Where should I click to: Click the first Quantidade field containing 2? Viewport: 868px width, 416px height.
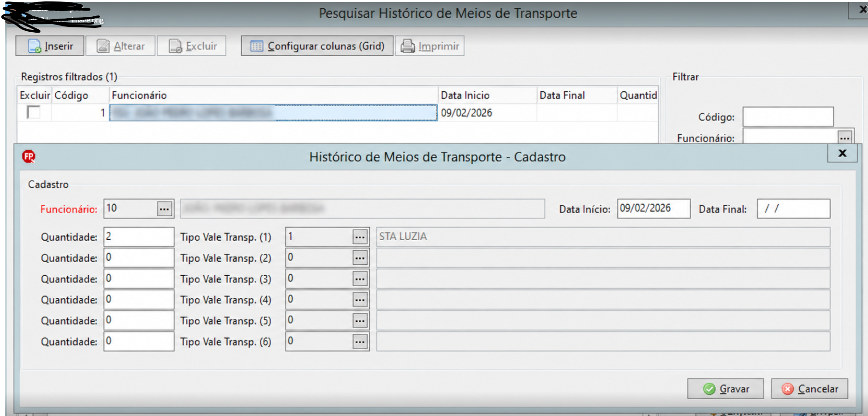139,237
